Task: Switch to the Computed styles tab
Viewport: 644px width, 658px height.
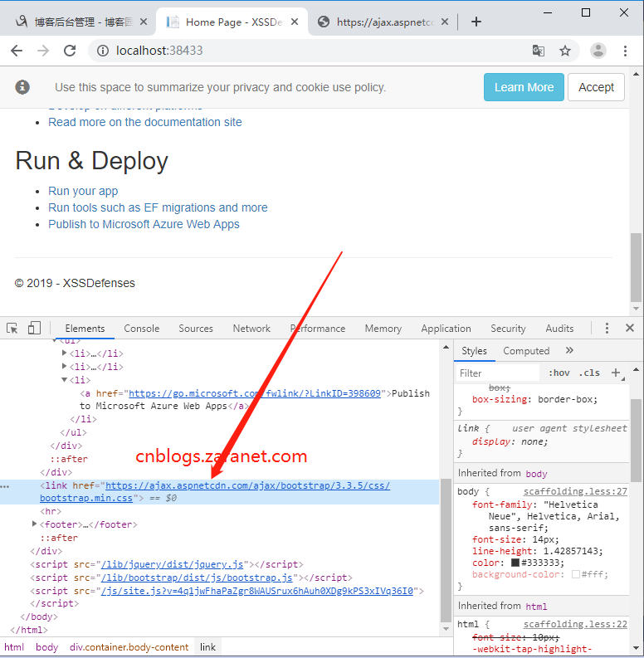Action: click(x=526, y=351)
